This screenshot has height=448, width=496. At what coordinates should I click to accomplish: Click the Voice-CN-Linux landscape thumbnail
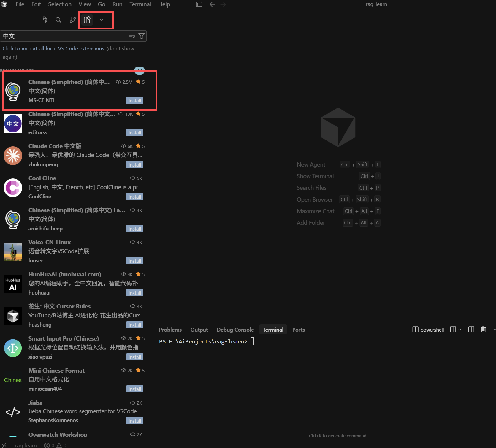13,252
